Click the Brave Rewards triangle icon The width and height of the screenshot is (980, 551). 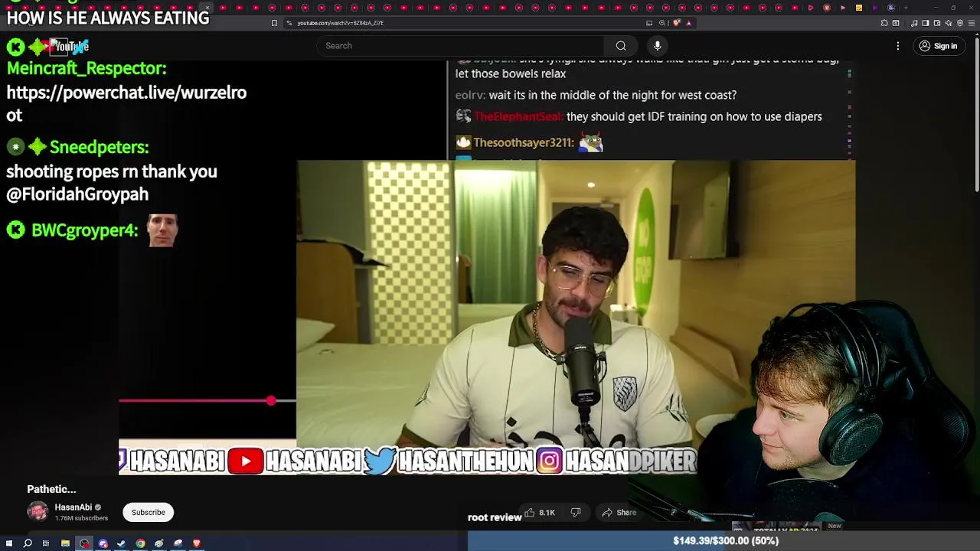[x=689, y=23]
